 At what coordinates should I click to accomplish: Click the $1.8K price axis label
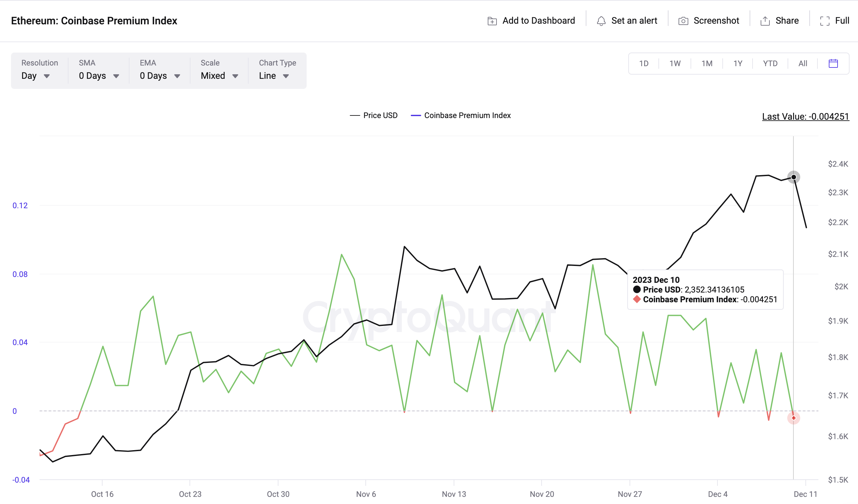click(838, 357)
